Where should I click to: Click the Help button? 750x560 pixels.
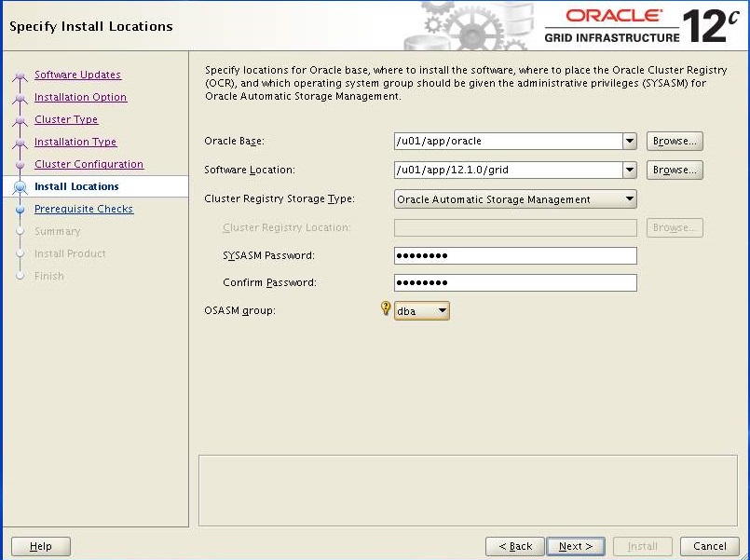coord(41,546)
